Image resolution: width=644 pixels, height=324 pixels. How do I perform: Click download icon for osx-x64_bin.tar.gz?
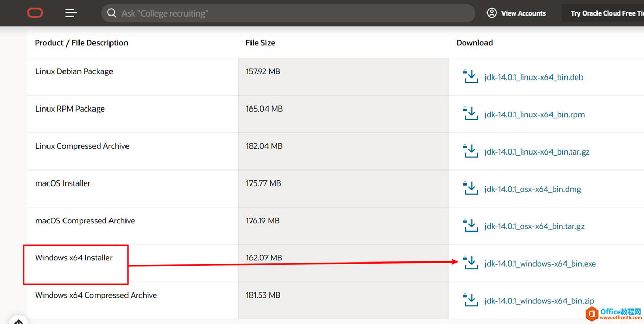click(x=470, y=225)
